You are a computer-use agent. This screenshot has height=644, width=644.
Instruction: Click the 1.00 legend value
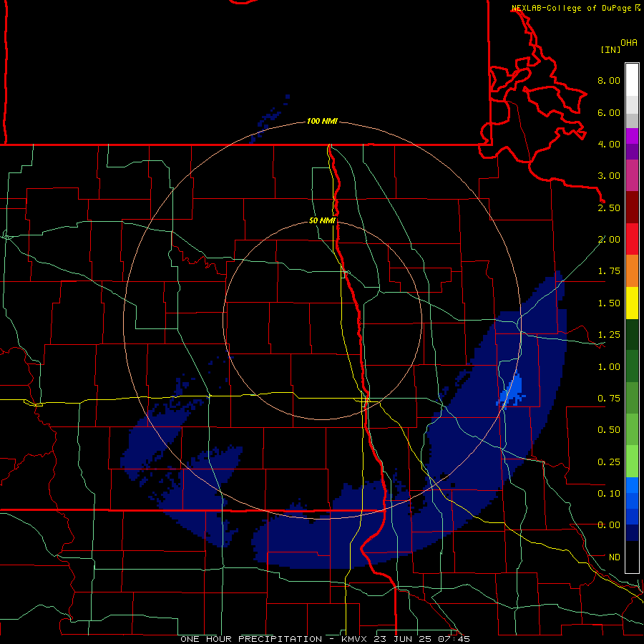pos(609,367)
